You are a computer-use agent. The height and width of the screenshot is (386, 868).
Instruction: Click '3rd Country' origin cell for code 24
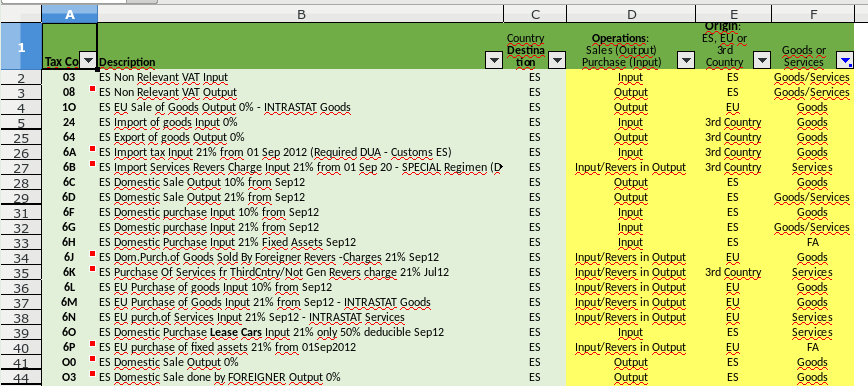click(733, 122)
